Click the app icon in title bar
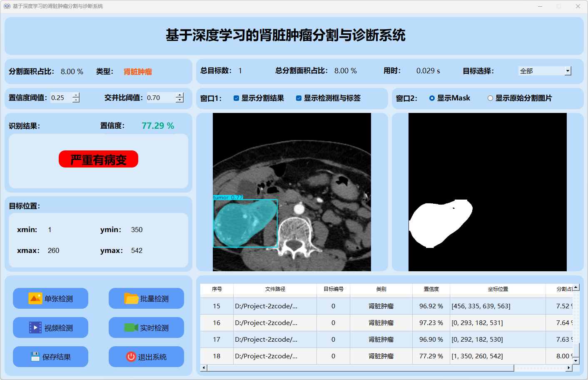This screenshot has width=588, height=380. tap(7, 6)
